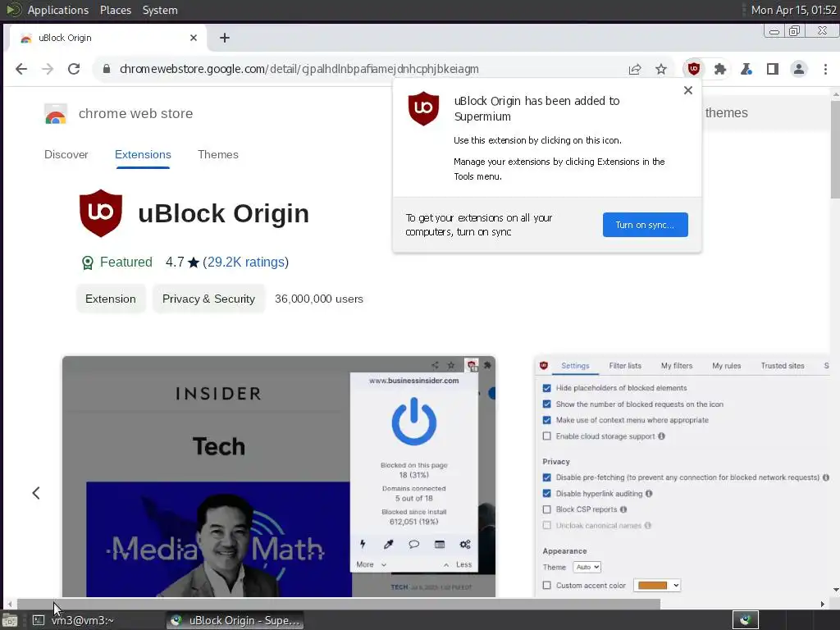This screenshot has width=840, height=630.
Task: Enable Block CSP reports checkbox
Action: (546, 509)
